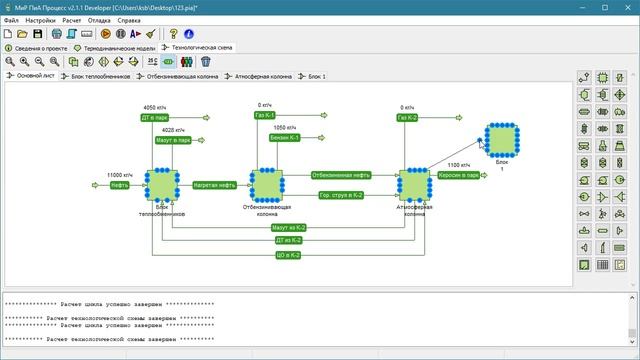The image size is (640, 360).
Task: Save project with the floppy disk icon
Action: (x=38, y=34)
